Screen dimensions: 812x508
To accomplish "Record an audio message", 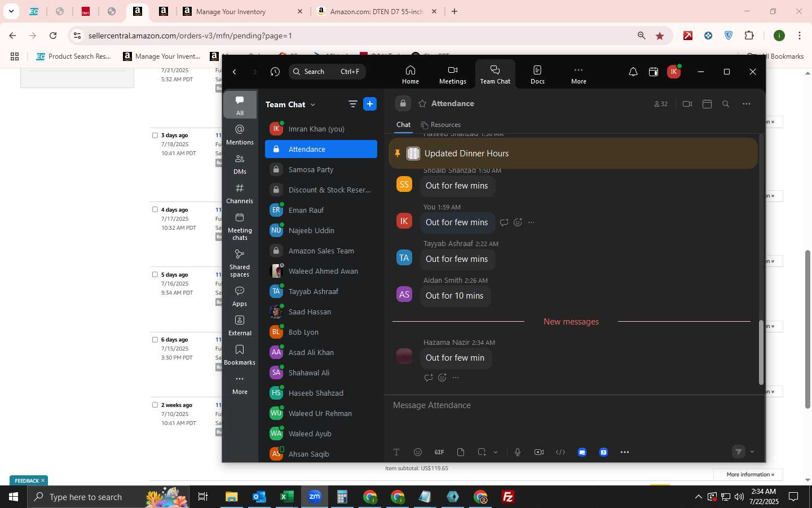I will click(x=518, y=452).
